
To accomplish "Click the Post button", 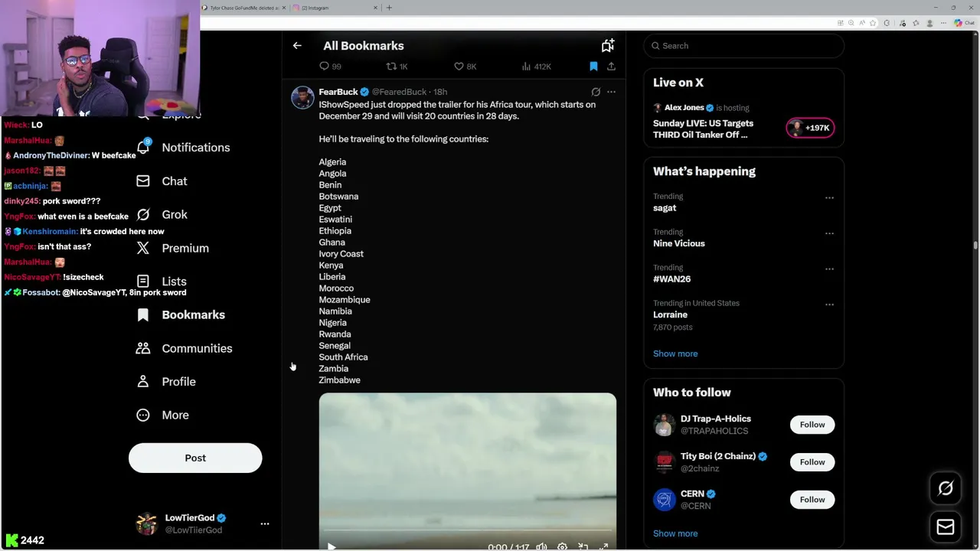I will pos(195,458).
